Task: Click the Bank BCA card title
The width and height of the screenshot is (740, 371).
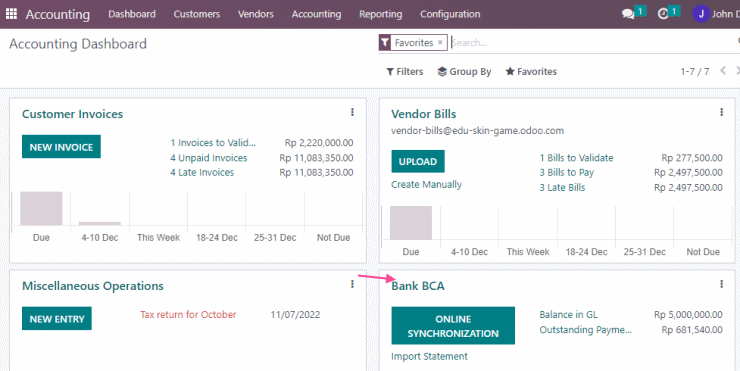Action: (418, 286)
